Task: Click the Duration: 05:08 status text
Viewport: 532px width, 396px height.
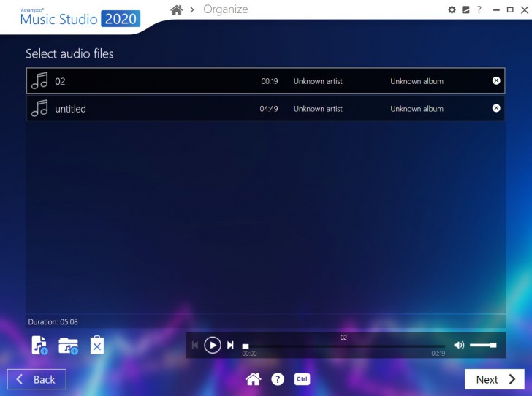Action: click(53, 321)
